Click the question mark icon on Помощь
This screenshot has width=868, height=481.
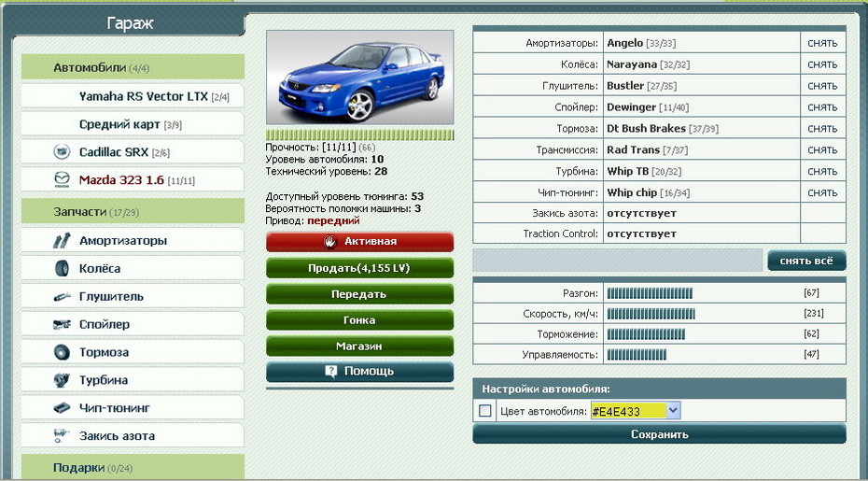click(331, 372)
